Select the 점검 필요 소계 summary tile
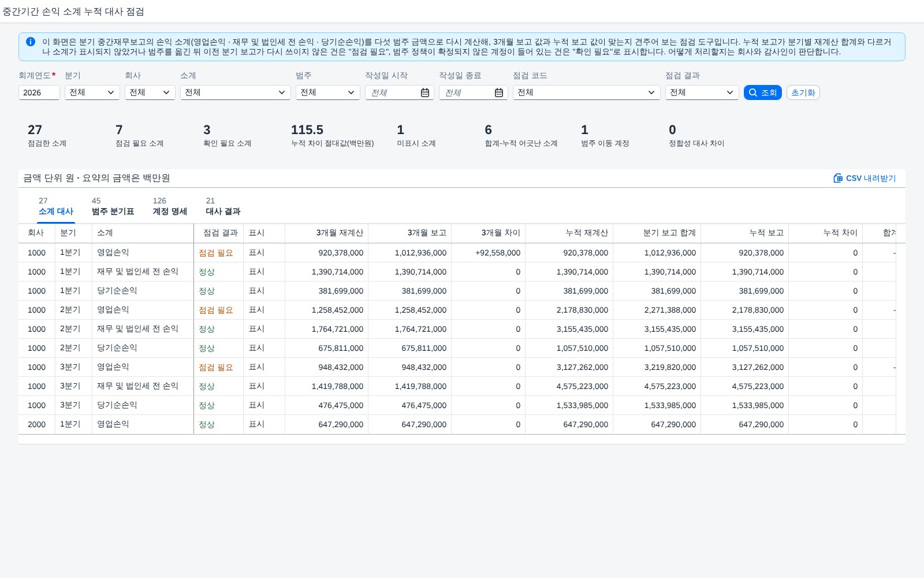The height and width of the screenshot is (578, 924). click(x=140, y=136)
